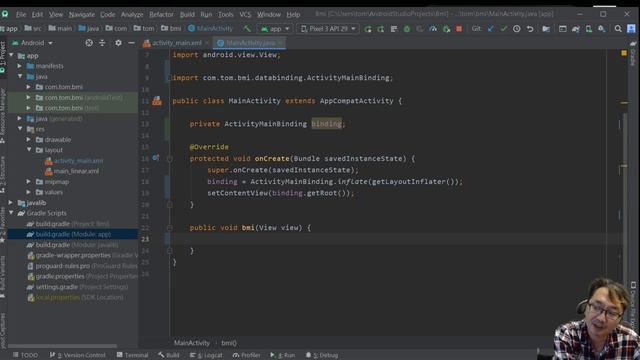Expand the mipmap folder
The image size is (640, 360).
coord(29,181)
